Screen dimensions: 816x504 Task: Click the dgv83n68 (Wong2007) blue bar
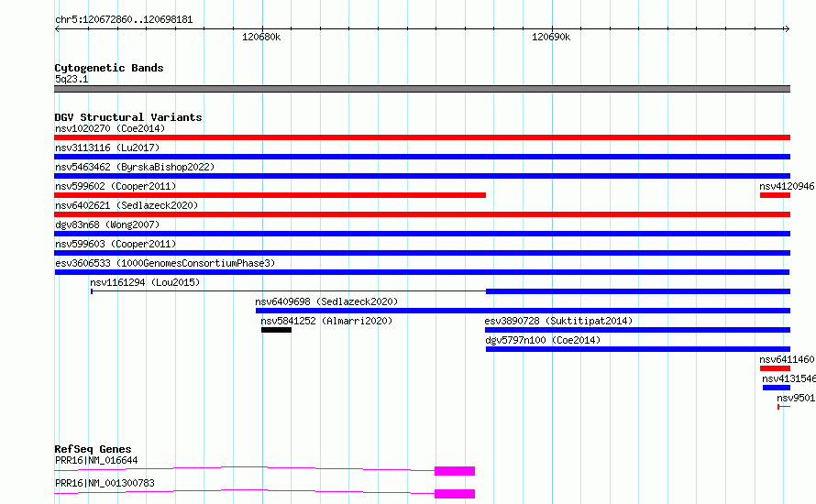click(422, 234)
